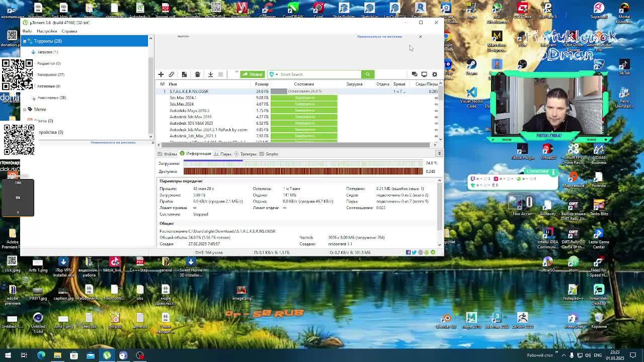Click the Share button

pos(252,74)
